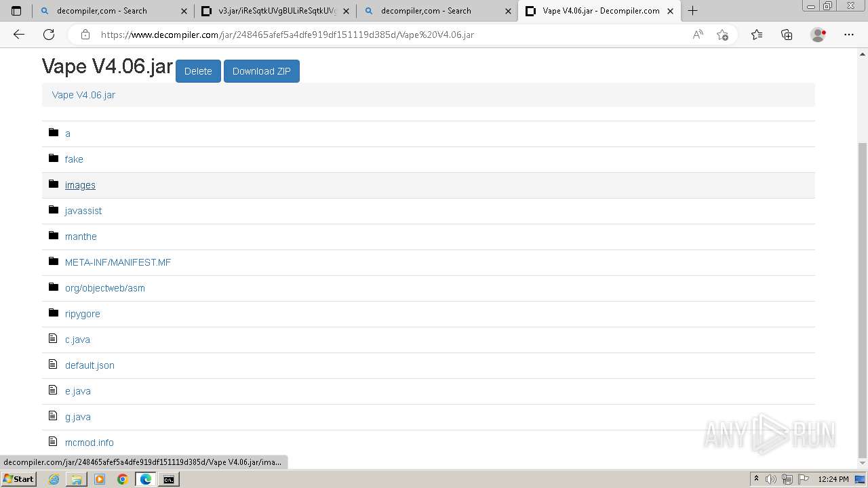The image size is (868, 488).
Task: Click the folder icon beside 'a'
Action: tap(54, 132)
